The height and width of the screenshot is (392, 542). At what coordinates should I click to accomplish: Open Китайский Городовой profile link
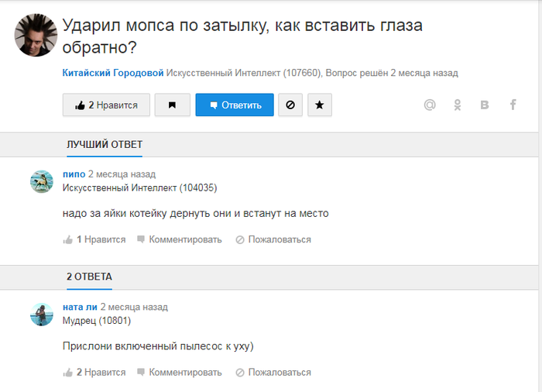pyautogui.click(x=113, y=73)
